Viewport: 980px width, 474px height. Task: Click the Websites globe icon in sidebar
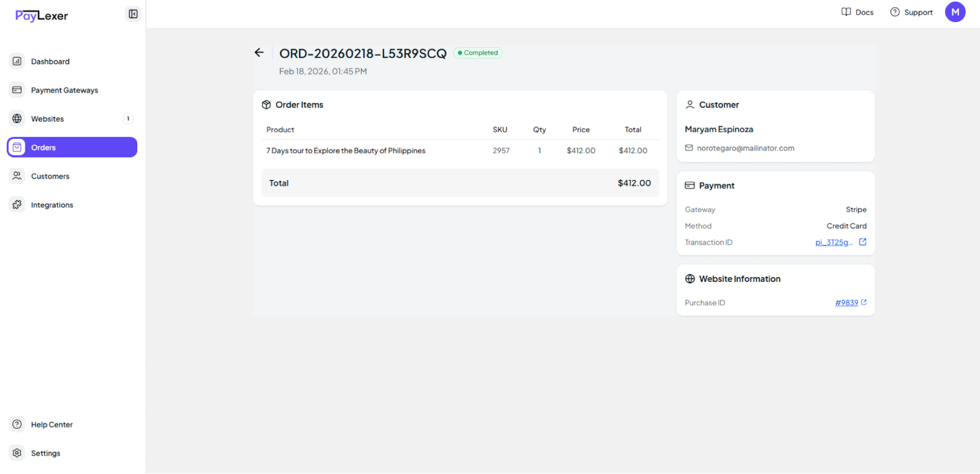[x=17, y=119]
